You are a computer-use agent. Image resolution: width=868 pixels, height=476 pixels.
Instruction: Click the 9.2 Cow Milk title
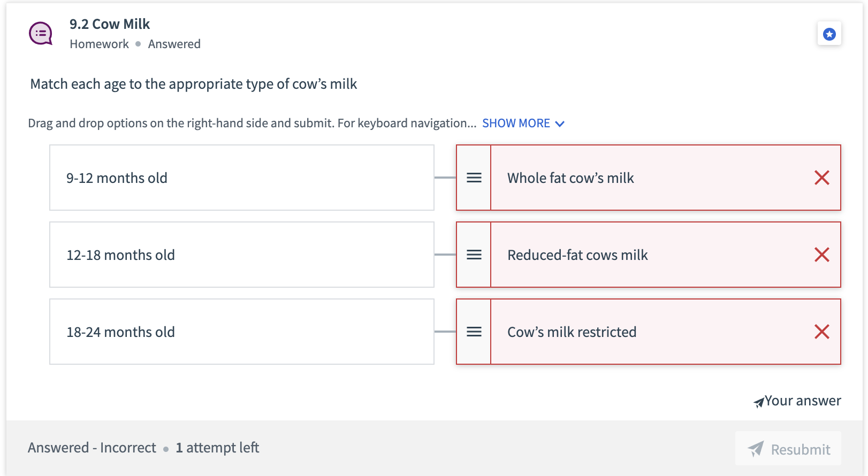[x=110, y=24]
